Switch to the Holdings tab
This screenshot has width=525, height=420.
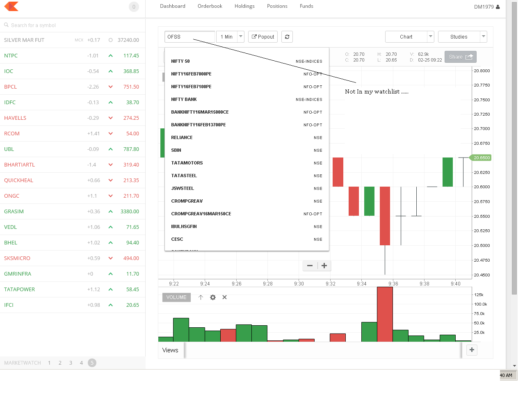(244, 6)
